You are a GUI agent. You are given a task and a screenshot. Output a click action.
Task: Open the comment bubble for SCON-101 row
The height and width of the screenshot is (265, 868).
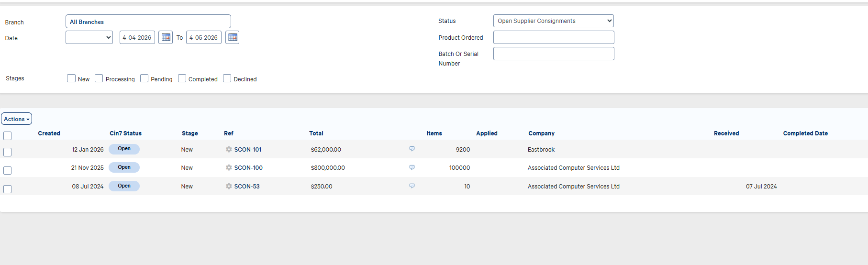tap(412, 149)
